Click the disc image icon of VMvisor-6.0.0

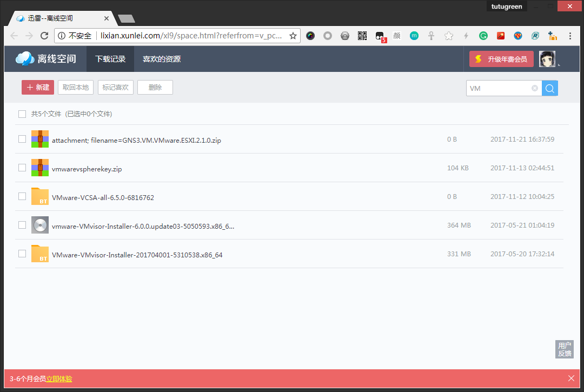coord(40,225)
